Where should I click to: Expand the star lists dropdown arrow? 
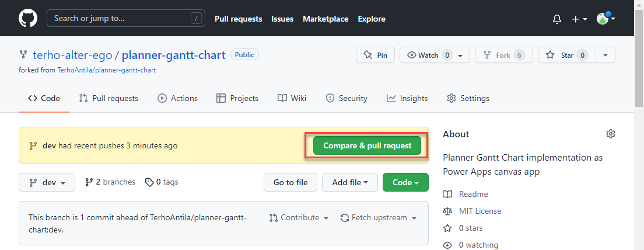pyautogui.click(x=605, y=55)
